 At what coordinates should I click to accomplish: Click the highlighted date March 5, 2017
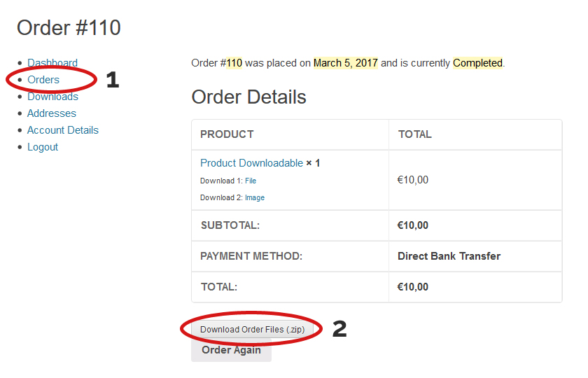[x=346, y=63]
